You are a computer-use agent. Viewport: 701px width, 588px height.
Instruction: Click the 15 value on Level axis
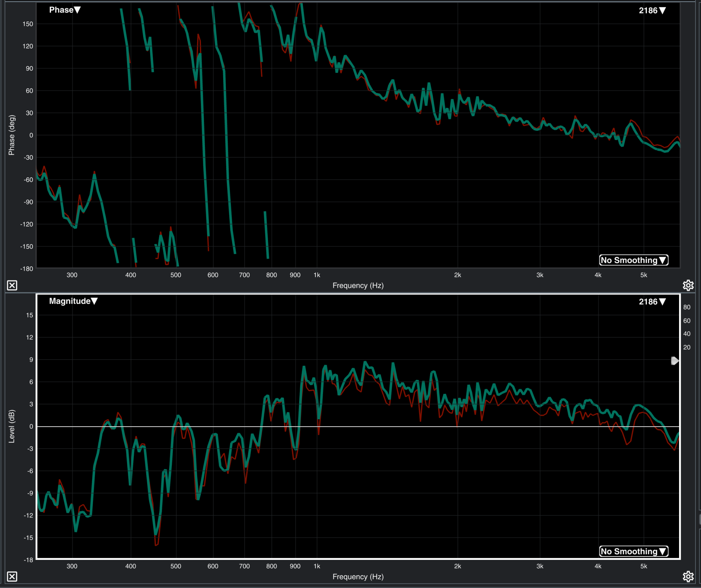coord(30,315)
